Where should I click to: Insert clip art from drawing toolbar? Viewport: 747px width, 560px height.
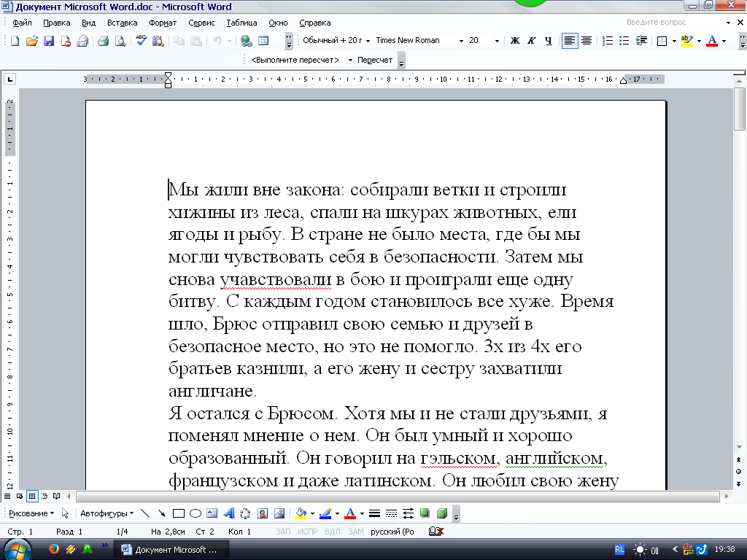[263, 513]
